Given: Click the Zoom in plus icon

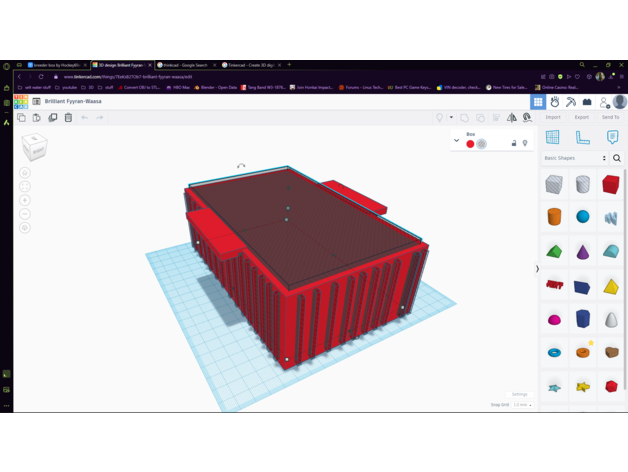Looking at the screenshot, I should [x=25, y=200].
